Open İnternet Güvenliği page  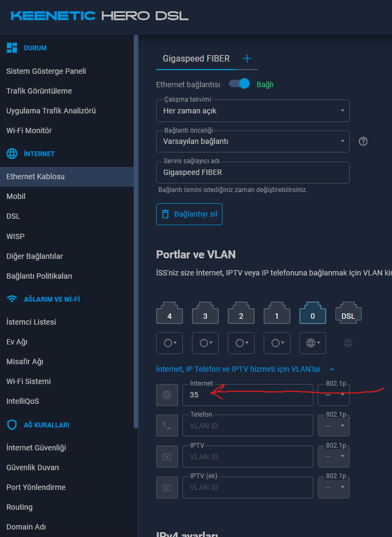[36, 448]
